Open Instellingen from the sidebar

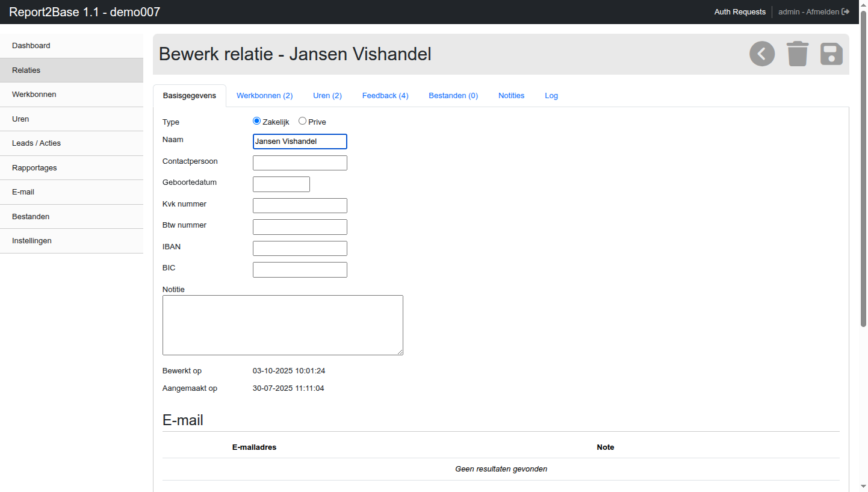pyautogui.click(x=32, y=241)
